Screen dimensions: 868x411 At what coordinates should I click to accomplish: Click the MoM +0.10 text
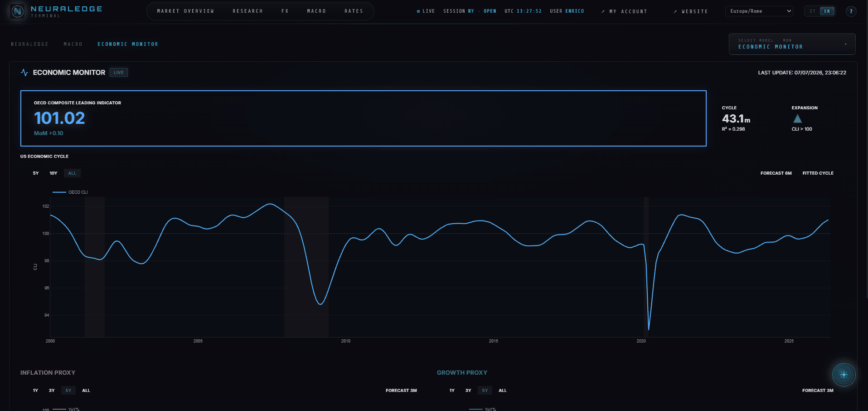[x=48, y=133]
